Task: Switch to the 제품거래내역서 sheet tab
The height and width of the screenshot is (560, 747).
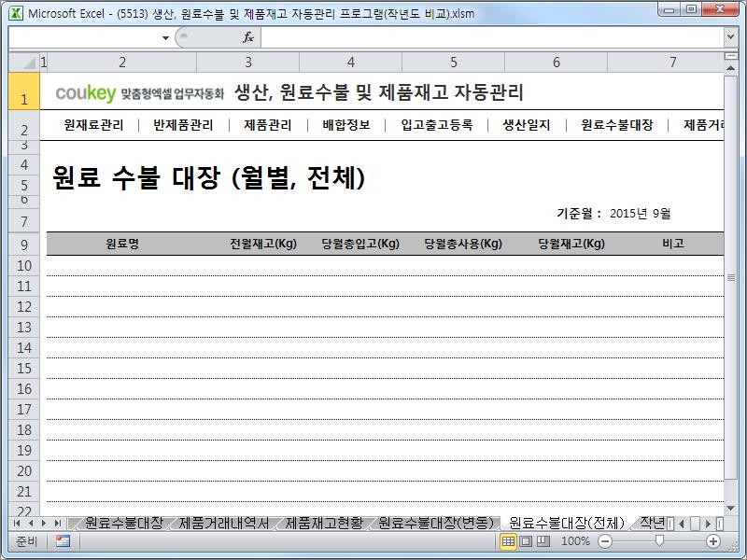Action: (x=223, y=523)
